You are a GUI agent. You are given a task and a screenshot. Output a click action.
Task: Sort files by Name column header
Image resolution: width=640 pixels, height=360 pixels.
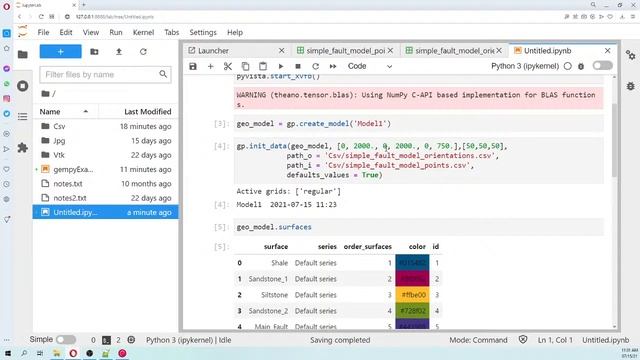tap(65, 111)
